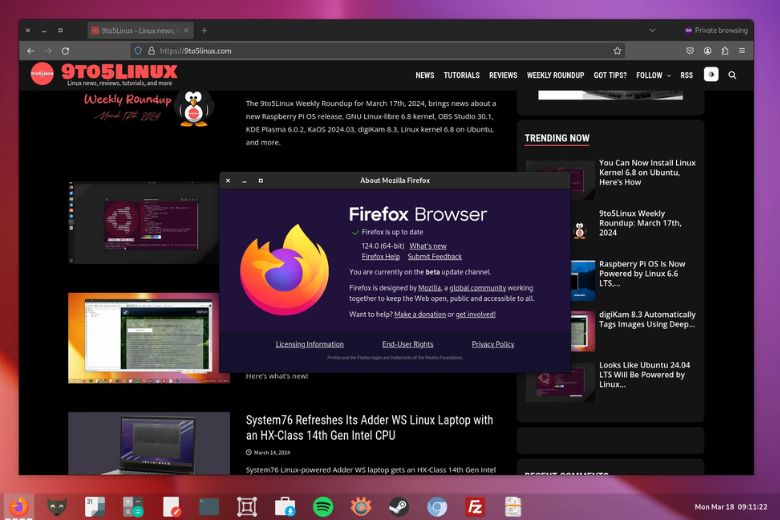
Task: Expand the list all tabs chevron
Action: tap(652, 30)
